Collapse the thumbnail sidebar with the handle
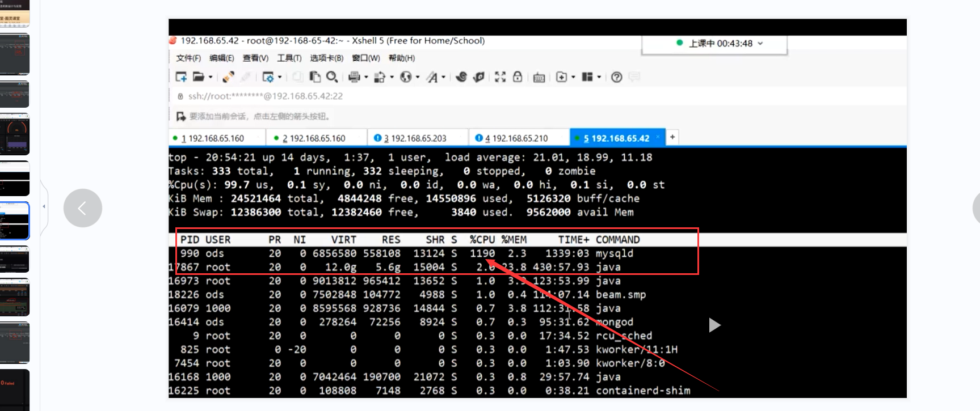Viewport: 980px width, 411px height. 44,206
